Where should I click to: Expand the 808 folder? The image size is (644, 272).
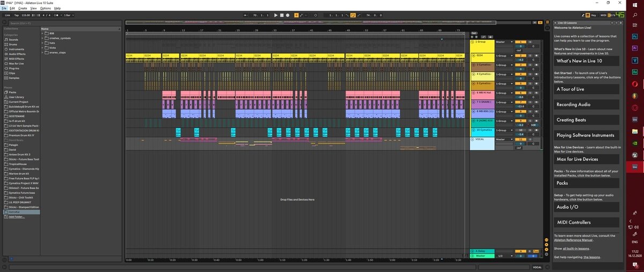pyautogui.click(x=43, y=34)
